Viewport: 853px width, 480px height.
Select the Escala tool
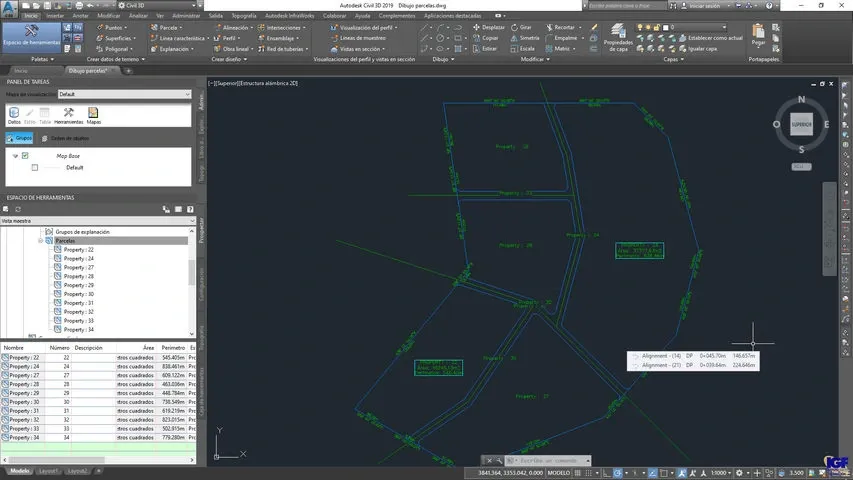point(522,49)
